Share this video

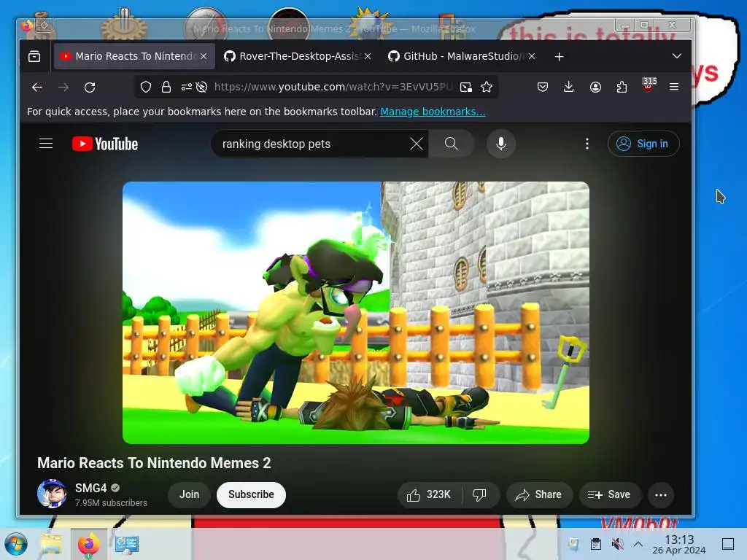(539, 495)
